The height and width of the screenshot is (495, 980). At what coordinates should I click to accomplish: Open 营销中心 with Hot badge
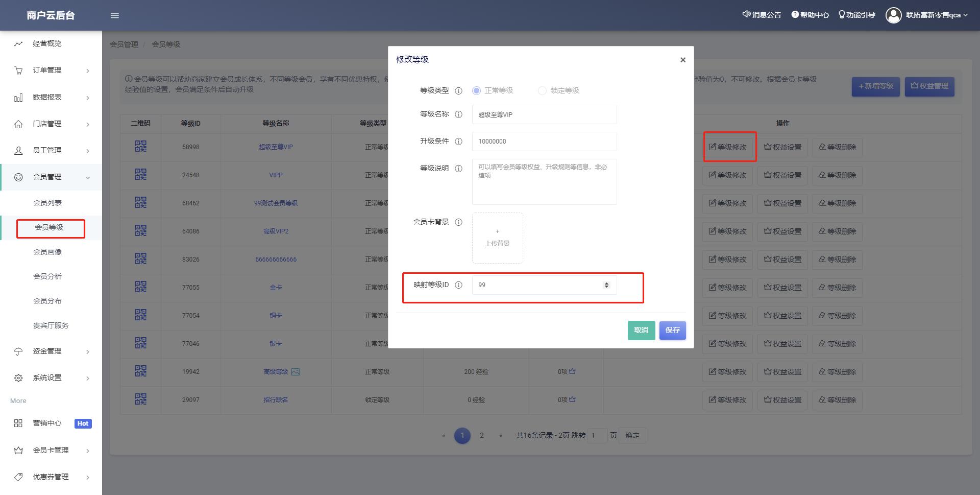[51, 423]
